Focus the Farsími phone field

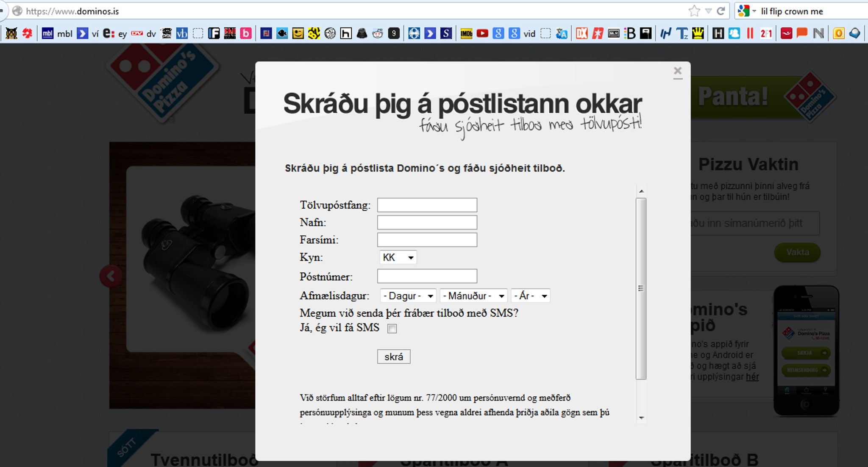[427, 240]
